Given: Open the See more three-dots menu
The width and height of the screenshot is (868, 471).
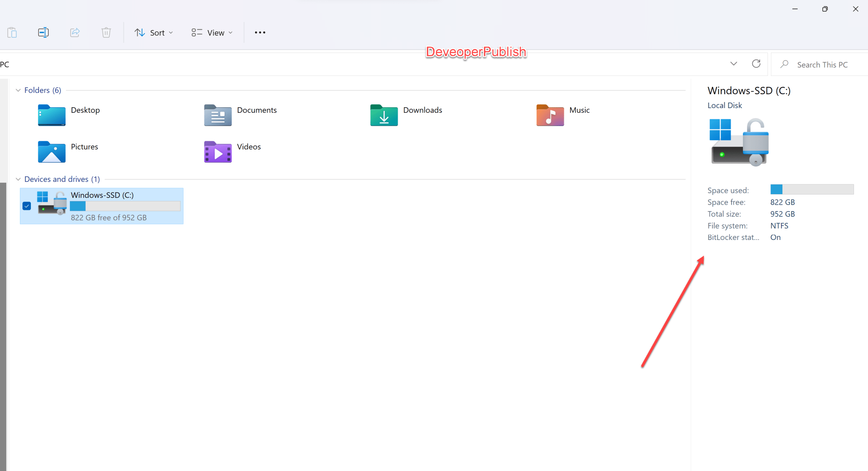Looking at the screenshot, I should (260, 33).
